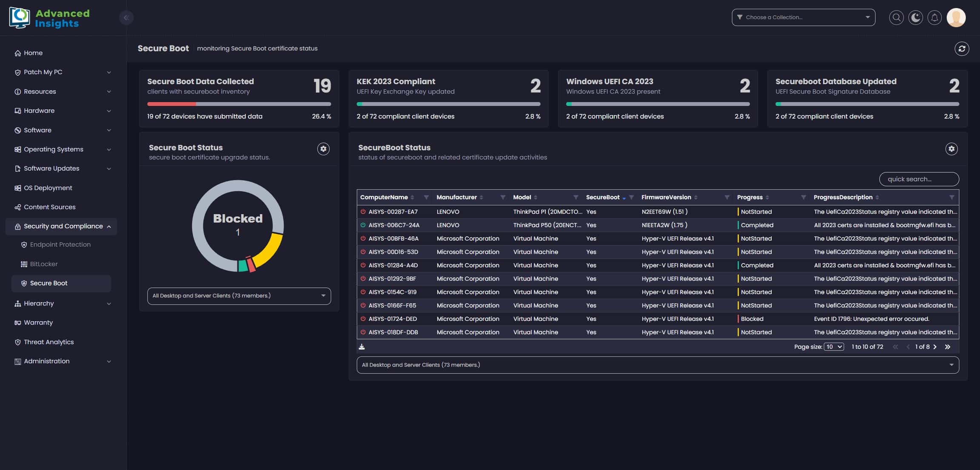
Task: Open settings gear on Secure Boot Status chart
Action: [323, 149]
